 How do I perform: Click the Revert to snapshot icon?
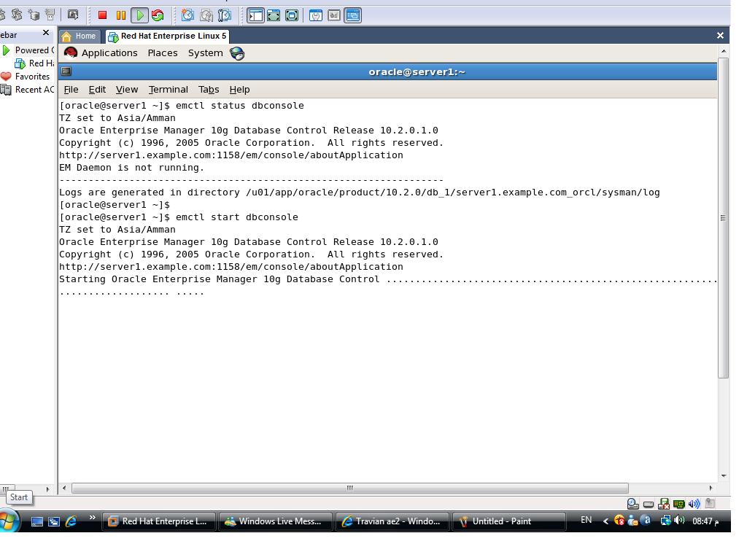(206, 15)
